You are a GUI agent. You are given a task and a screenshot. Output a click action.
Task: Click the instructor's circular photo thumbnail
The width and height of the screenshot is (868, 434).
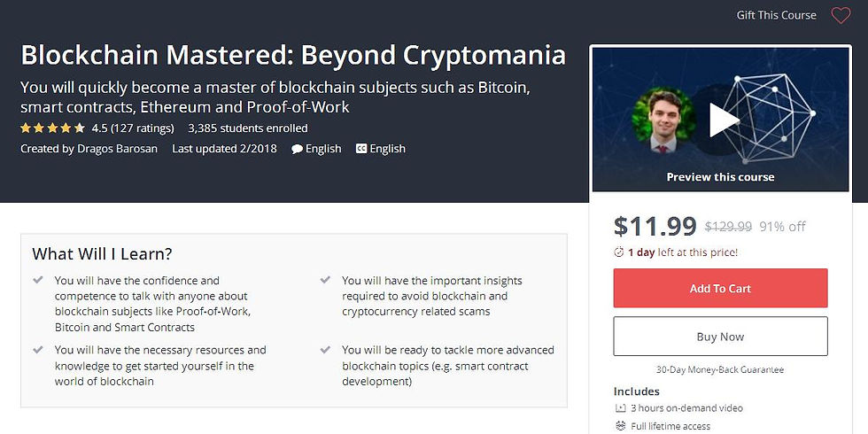click(x=663, y=120)
